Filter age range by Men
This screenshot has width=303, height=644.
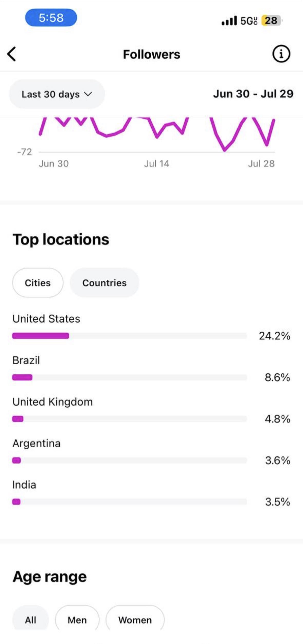(x=77, y=620)
